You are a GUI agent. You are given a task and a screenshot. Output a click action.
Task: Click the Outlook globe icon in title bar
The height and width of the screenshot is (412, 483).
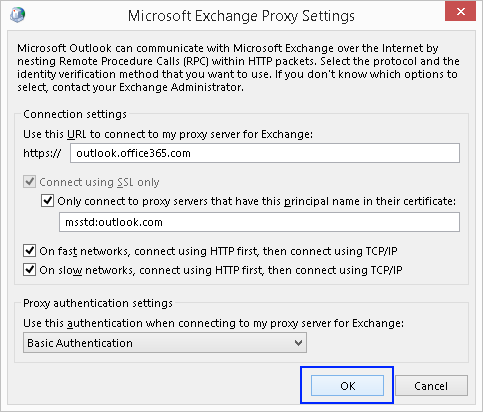click(x=17, y=15)
